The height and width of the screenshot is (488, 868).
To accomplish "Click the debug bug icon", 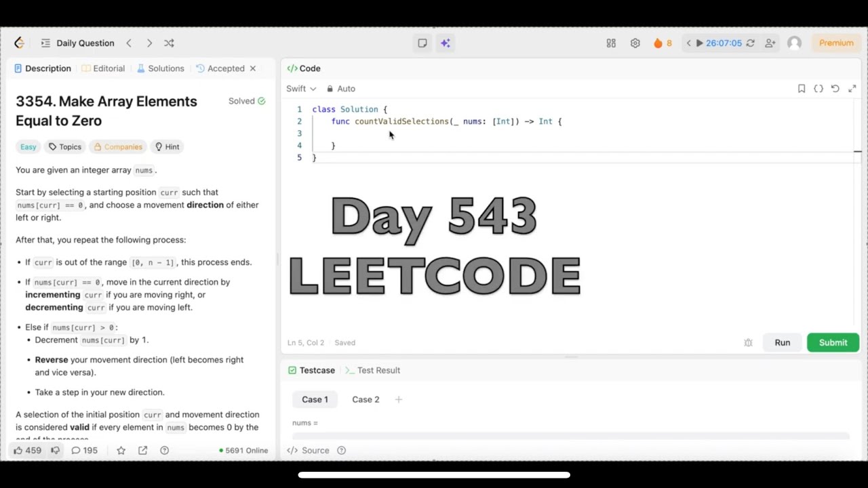I will pyautogui.click(x=748, y=343).
